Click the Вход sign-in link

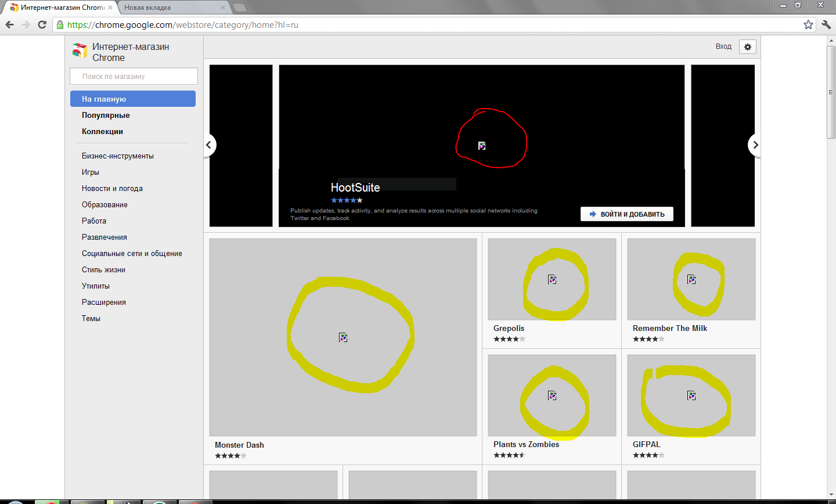click(723, 46)
